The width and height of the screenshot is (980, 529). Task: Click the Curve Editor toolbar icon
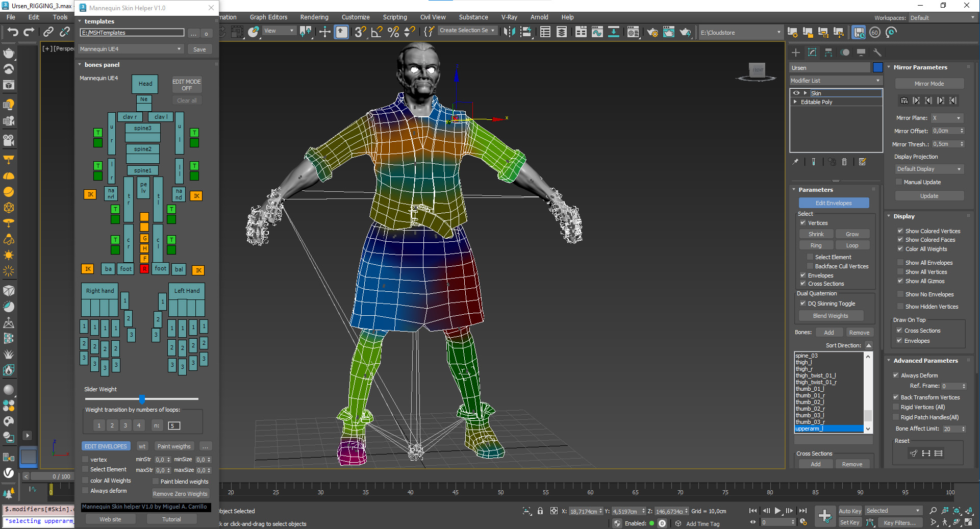click(x=597, y=32)
